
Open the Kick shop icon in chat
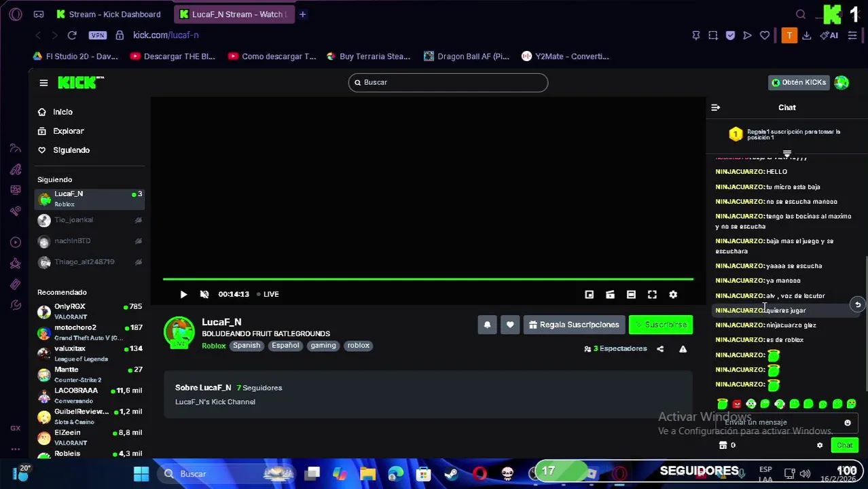click(723, 446)
